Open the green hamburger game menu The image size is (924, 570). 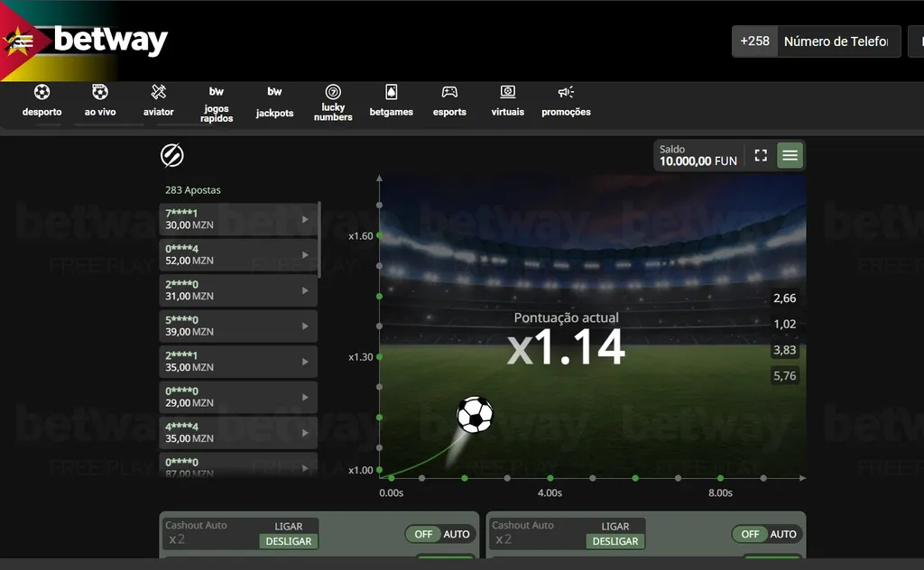[790, 155]
